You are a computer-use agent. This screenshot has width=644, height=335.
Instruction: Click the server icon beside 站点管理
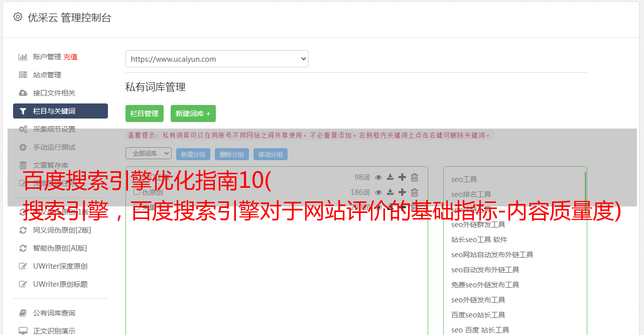pyautogui.click(x=23, y=75)
